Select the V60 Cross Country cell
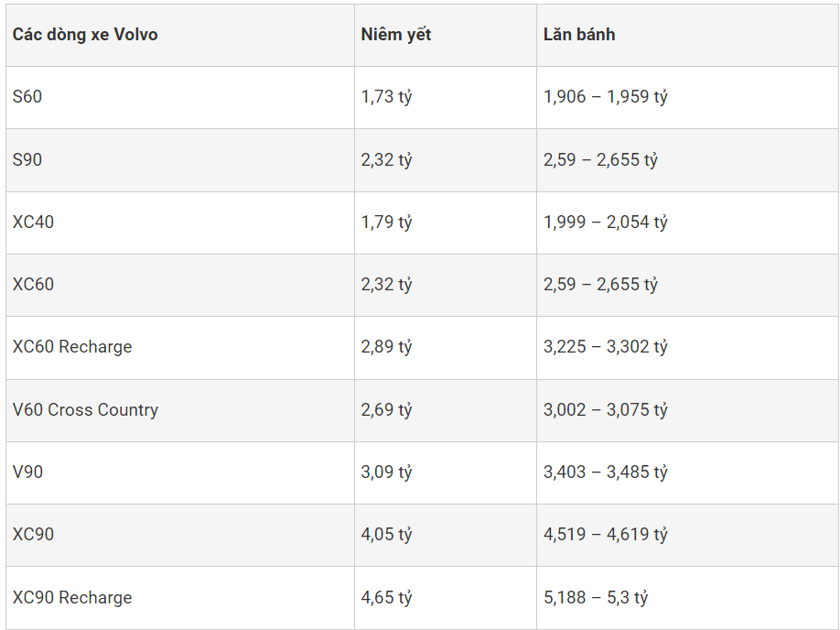 pyautogui.click(x=85, y=410)
